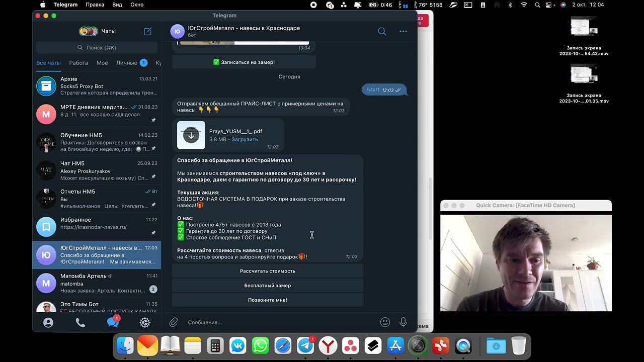Screen dimensions: 644x362
Task: Switch to the Личные folder tab
Action: tap(131, 63)
